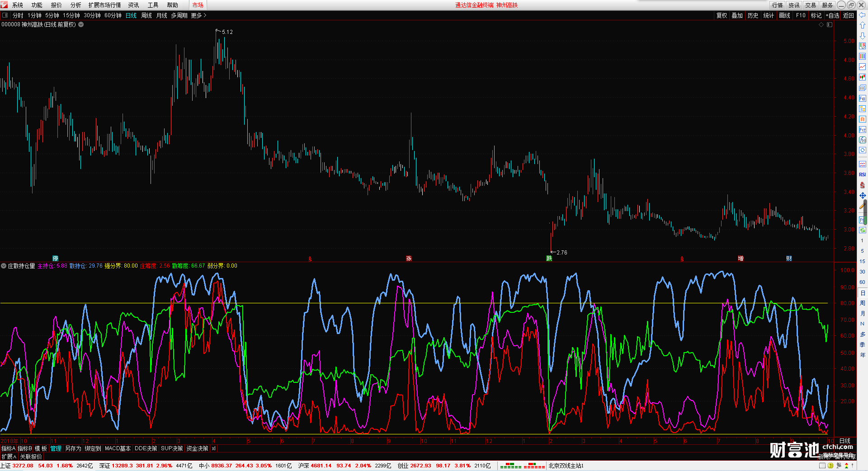Screen dimensions: 868x471
Task: Switch to the MACD基本 indicator tab
Action: (x=118, y=448)
